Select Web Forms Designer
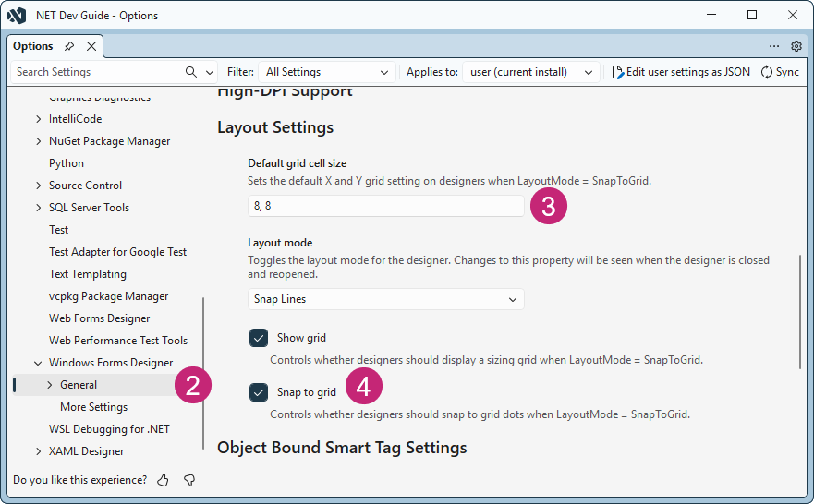814x504 pixels. point(99,318)
